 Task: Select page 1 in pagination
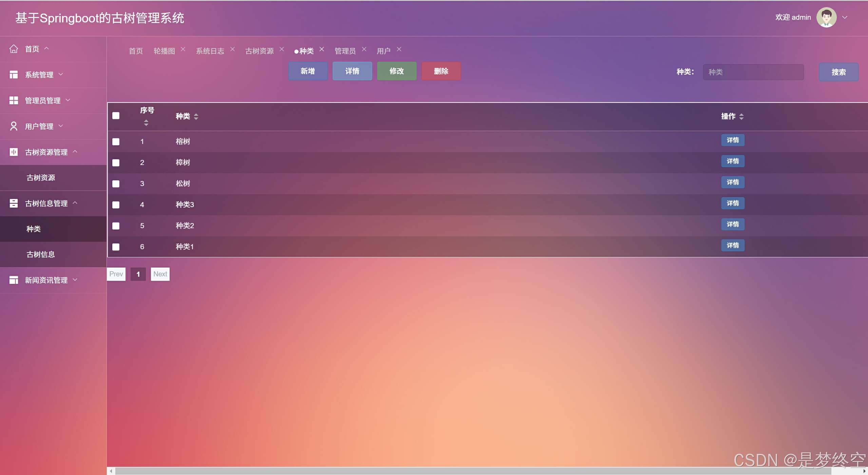[138, 274]
